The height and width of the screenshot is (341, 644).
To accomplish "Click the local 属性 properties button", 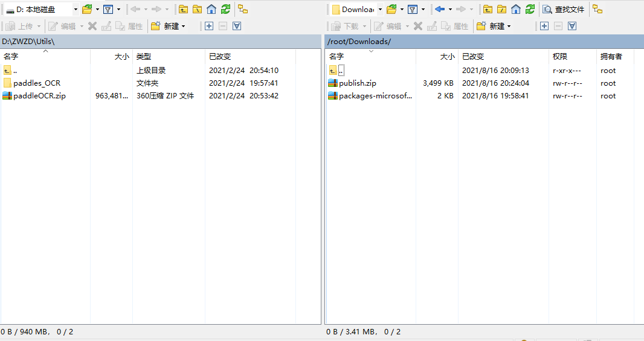I will coord(129,27).
